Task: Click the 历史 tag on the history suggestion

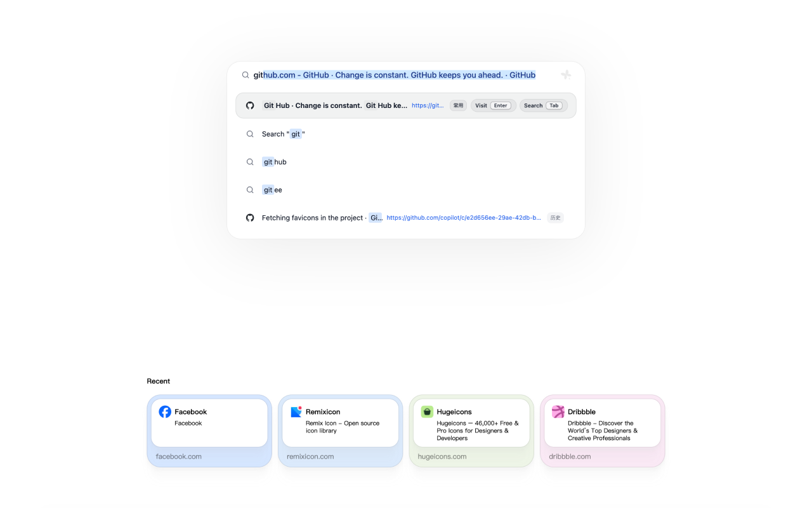Action: pos(555,218)
